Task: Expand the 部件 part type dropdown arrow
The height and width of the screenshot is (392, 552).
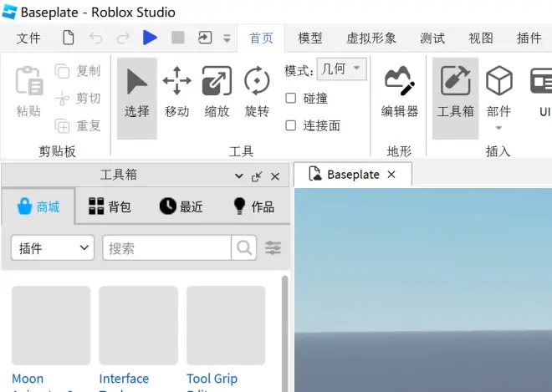Action: click(498, 128)
